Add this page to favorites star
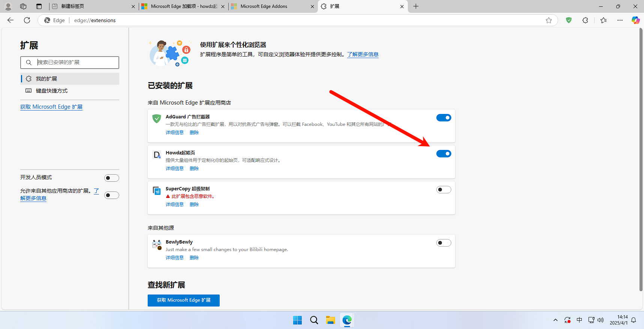Image resolution: width=644 pixels, height=329 pixels. point(549,20)
